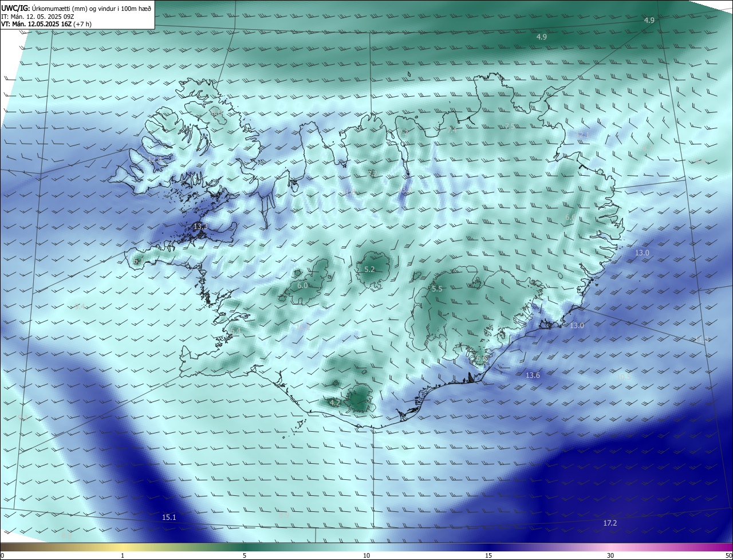Select the "IT: Mán. 12. 05. 2025 09Z" line
The image size is (733, 560).
[x=38, y=17]
